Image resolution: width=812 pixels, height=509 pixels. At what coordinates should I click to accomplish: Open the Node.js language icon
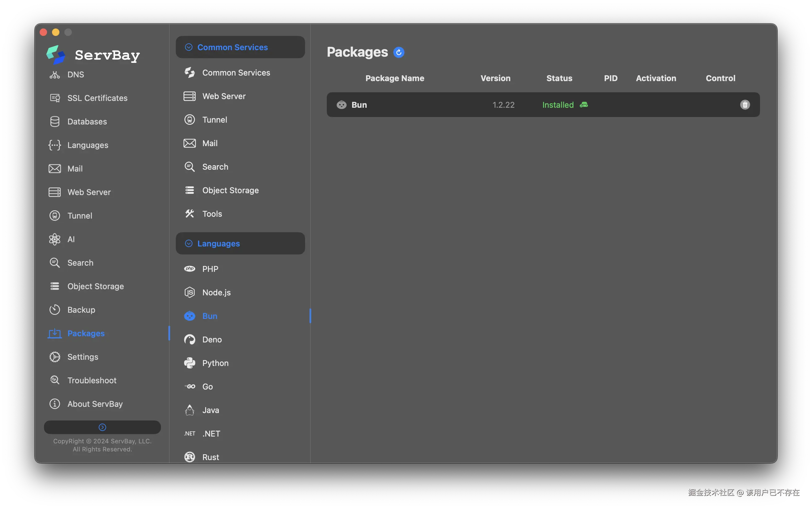pyautogui.click(x=190, y=292)
